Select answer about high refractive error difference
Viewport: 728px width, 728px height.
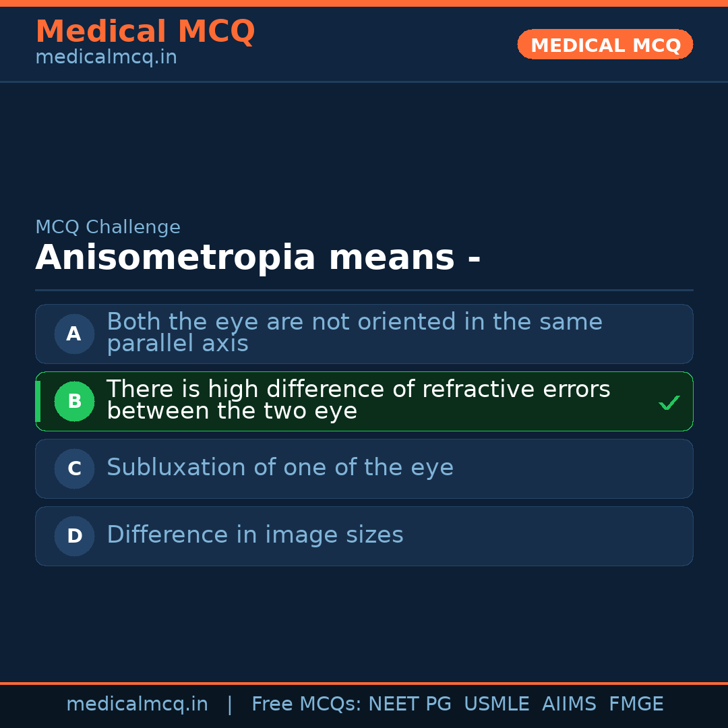pyautogui.click(x=358, y=400)
